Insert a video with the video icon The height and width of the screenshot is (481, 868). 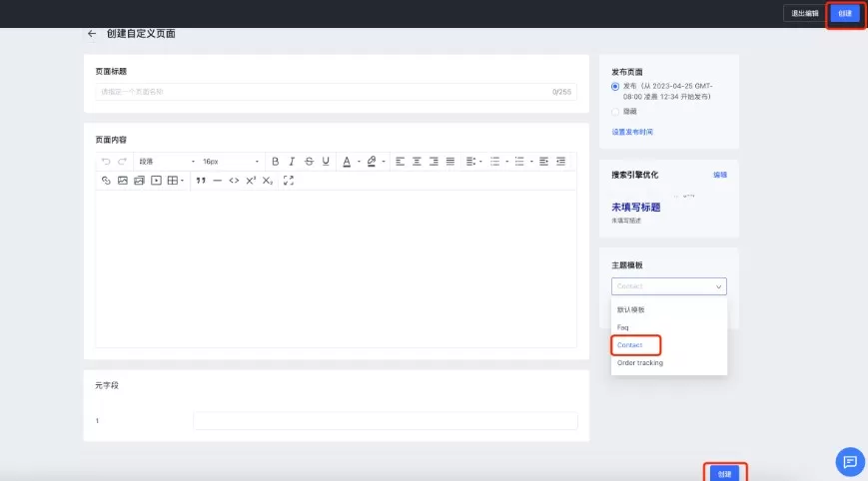(156, 181)
